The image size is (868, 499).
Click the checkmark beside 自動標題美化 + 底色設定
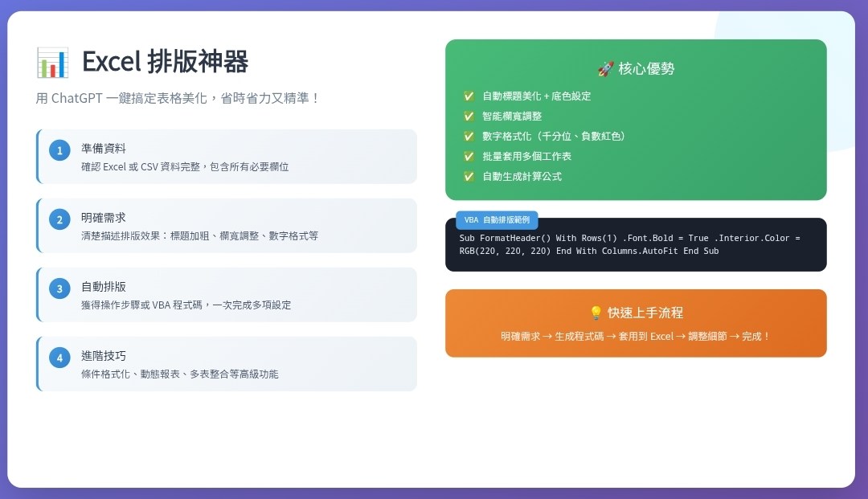pos(469,96)
